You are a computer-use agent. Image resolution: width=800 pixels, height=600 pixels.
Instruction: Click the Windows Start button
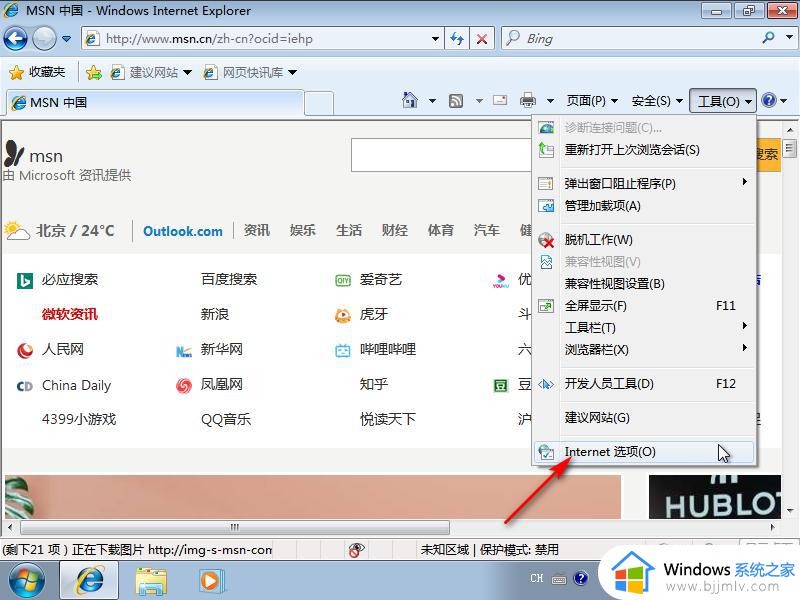coord(27,580)
